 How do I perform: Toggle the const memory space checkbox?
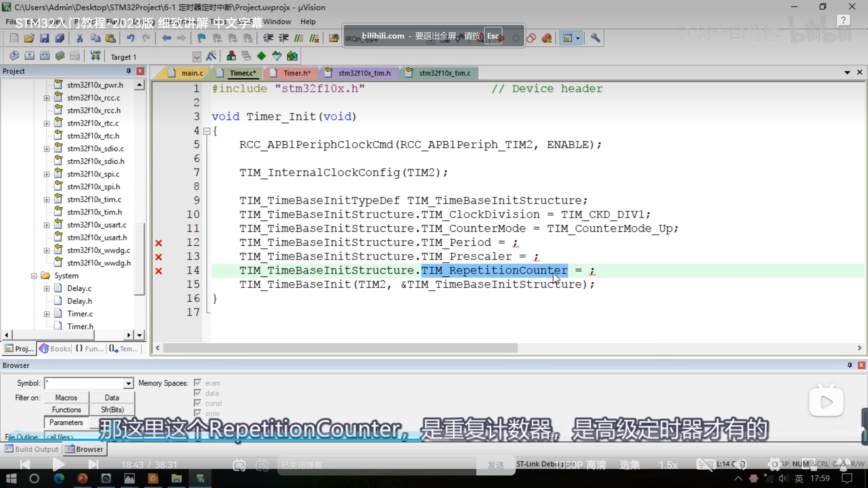coord(198,403)
